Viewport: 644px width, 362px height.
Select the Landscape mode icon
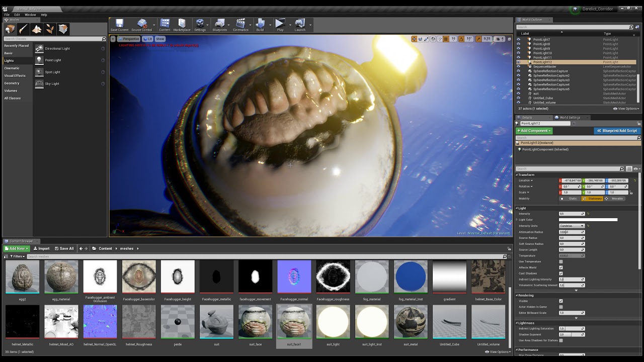37,29
